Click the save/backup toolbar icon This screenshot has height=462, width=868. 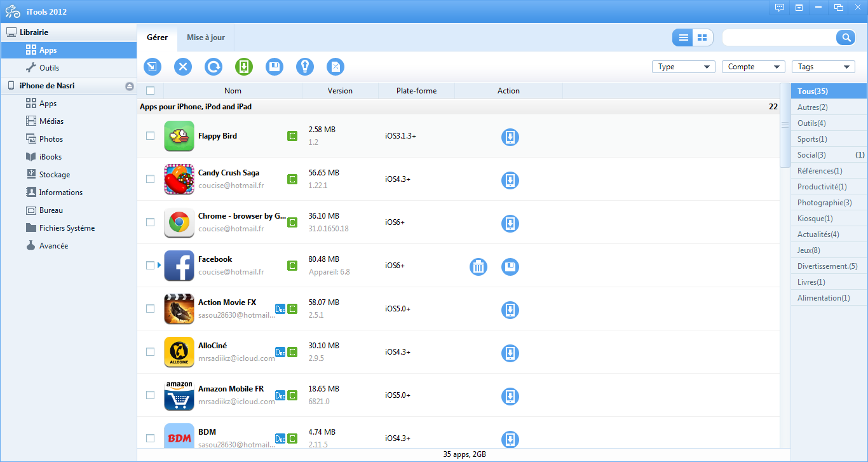(x=275, y=67)
